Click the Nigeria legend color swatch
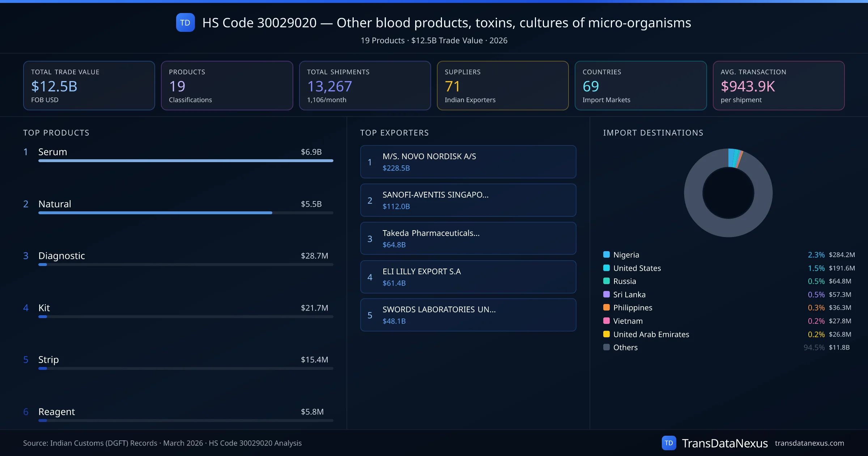The height and width of the screenshot is (456, 868). tap(607, 254)
